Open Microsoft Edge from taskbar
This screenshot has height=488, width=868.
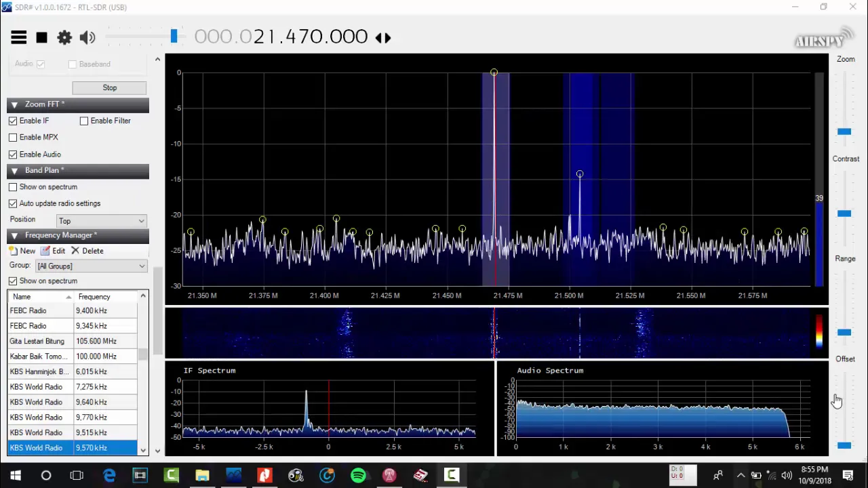pyautogui.click(x=108, y=475)
